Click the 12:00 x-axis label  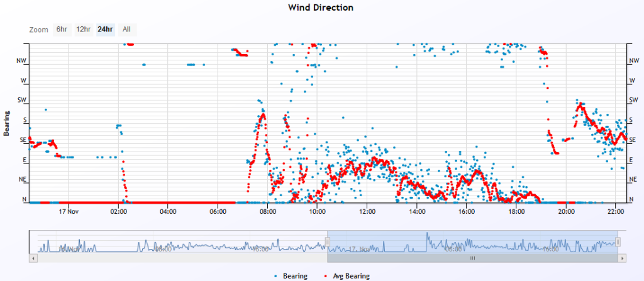pos(367,212)
